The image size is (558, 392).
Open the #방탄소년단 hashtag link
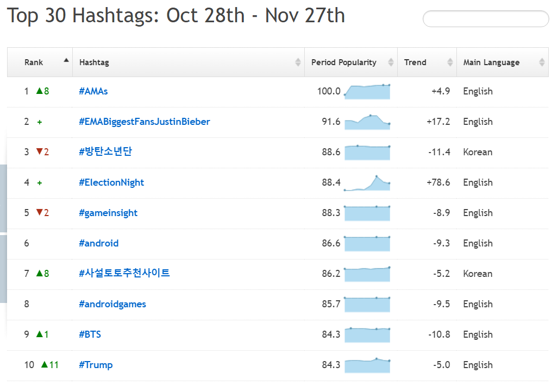[105, 151]
